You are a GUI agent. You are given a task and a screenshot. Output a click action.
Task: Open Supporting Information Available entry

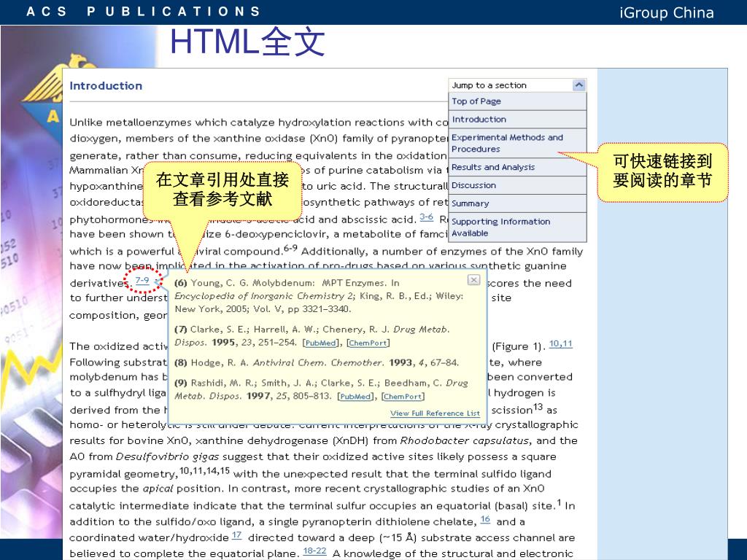517,227
